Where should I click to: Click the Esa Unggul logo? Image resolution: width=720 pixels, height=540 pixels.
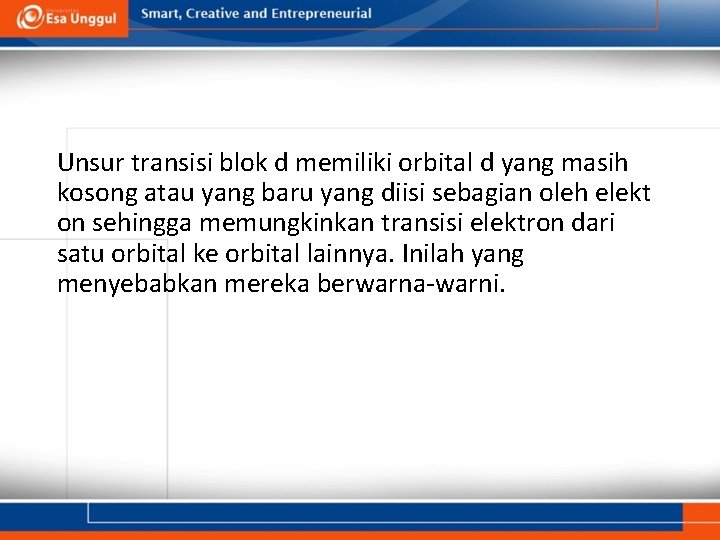click(x=67, y=18)
